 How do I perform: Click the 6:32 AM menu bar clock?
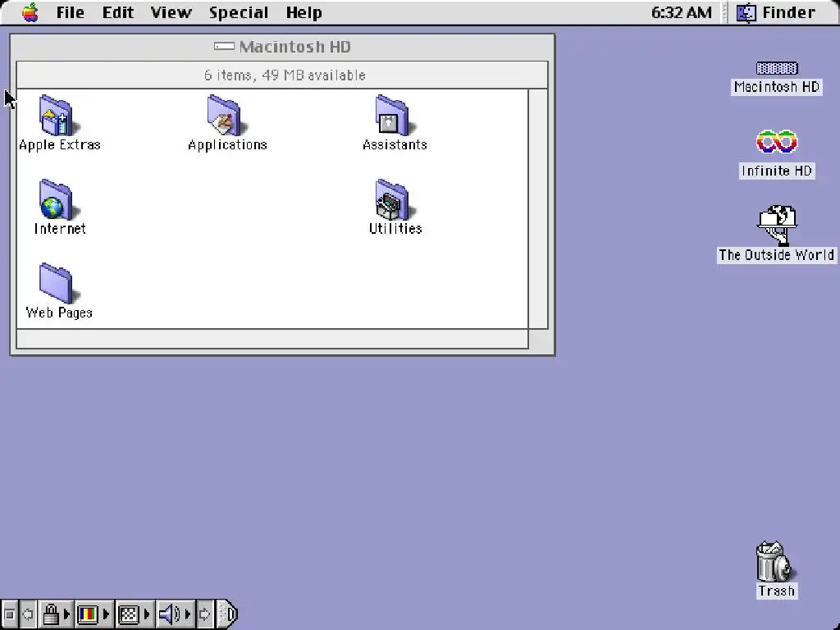[682, 12]
